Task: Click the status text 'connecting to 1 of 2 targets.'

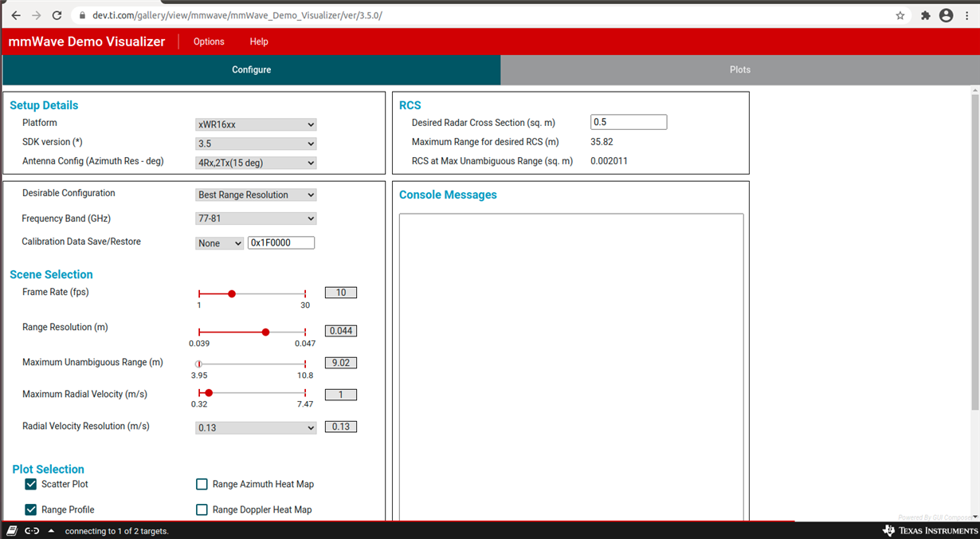Action: (117, 531)
